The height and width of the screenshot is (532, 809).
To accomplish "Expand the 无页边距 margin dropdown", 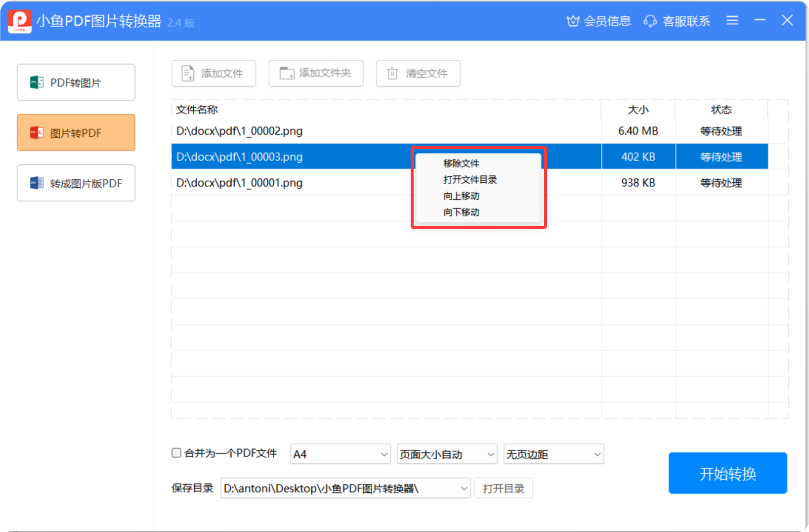I will (x=553, y=454).
